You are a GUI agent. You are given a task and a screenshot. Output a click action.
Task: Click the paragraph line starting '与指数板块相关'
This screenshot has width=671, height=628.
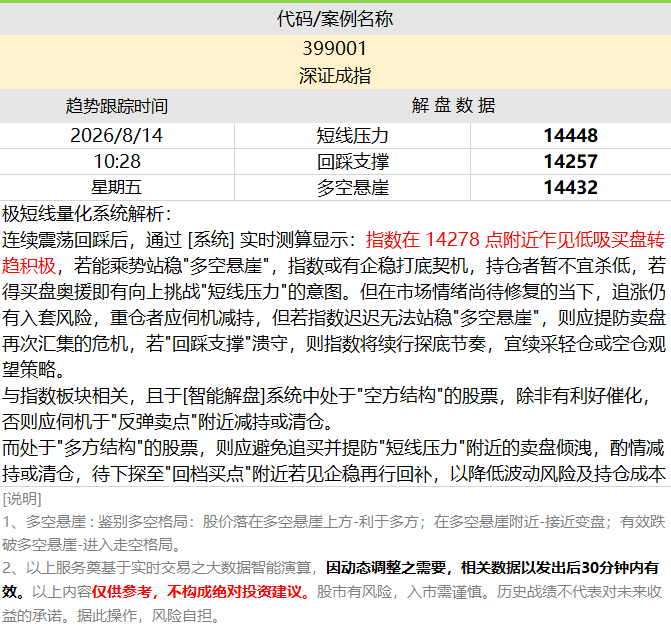pyautogui.click(x=326, y=396)
